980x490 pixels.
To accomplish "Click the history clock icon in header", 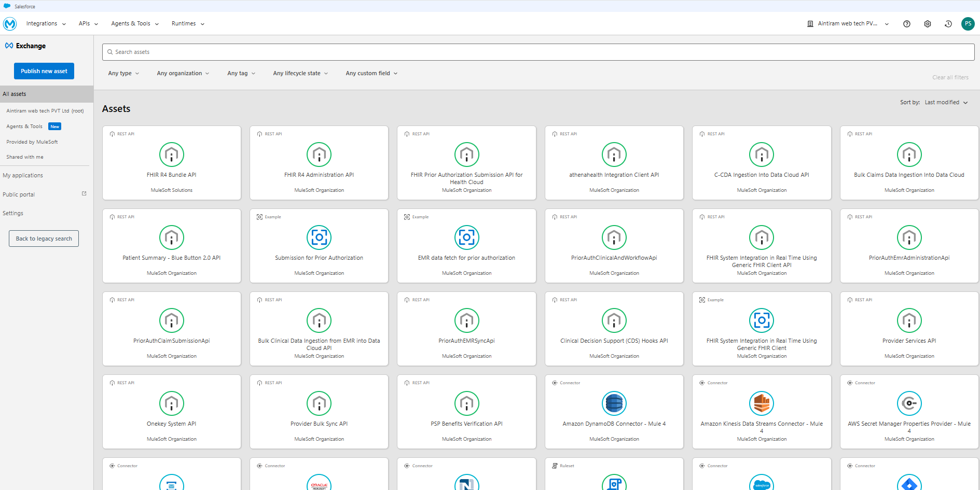I will click(948, 24).
